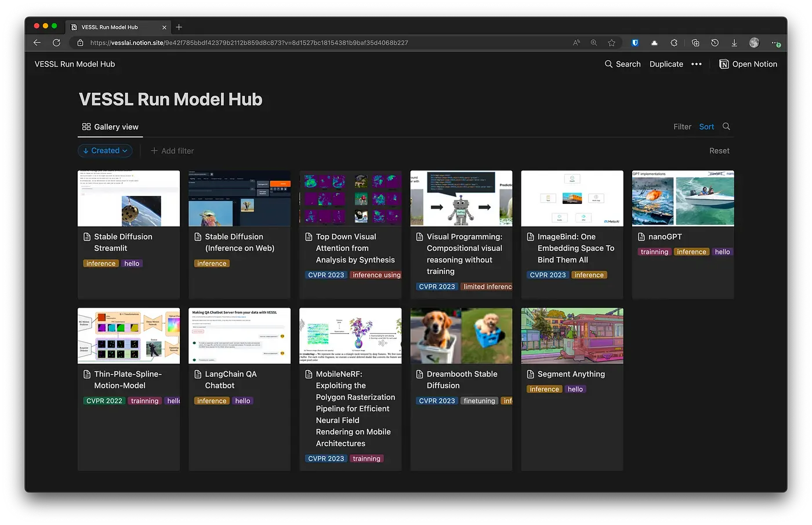Click the Add filter button
812x525 pixels.
[172, 151]
